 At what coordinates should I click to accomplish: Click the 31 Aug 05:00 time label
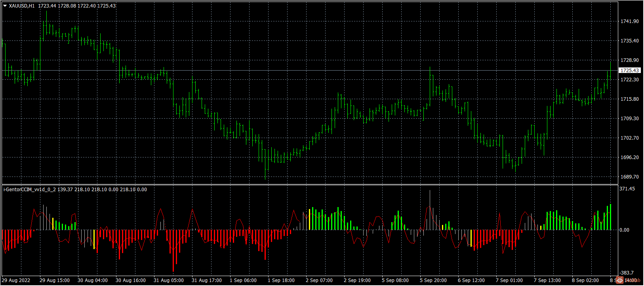click(169, 280)
